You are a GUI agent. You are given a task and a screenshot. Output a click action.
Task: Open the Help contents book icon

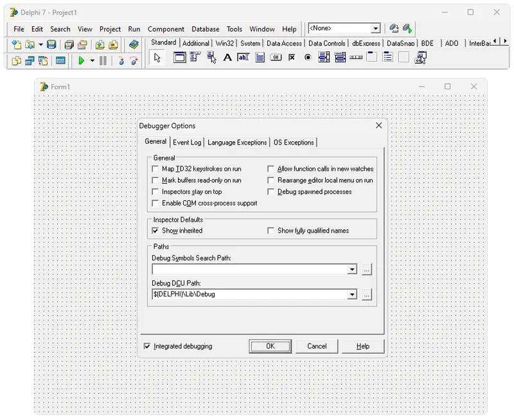pos(134,44)
